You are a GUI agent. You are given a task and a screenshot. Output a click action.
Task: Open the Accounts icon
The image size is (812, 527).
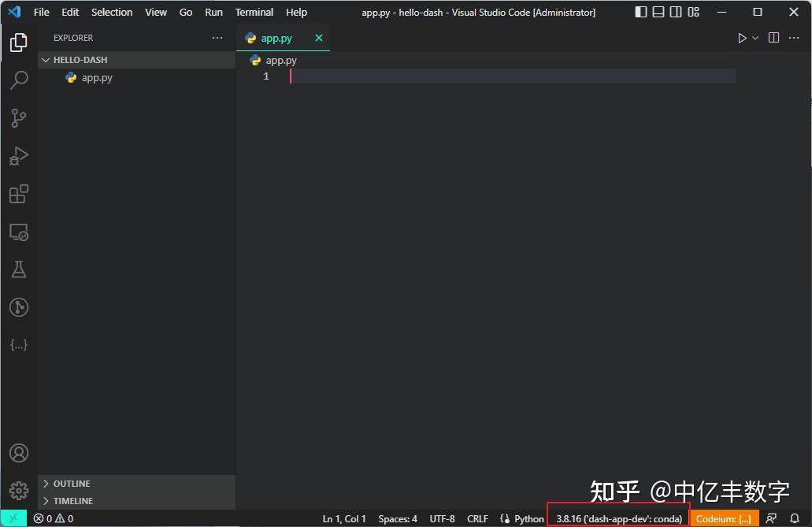19,452
